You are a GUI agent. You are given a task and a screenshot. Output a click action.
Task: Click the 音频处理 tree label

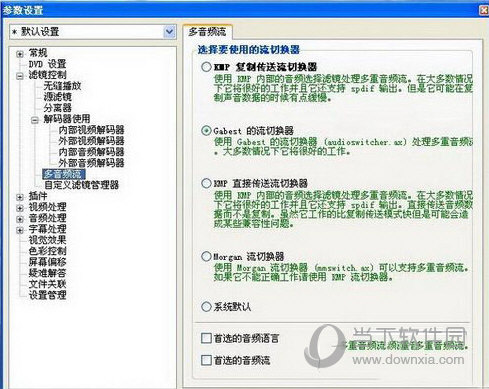(x=47, y=218)
